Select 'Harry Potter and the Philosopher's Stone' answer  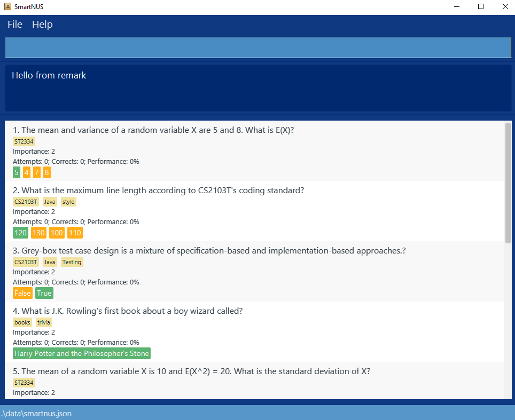[81, 353]
